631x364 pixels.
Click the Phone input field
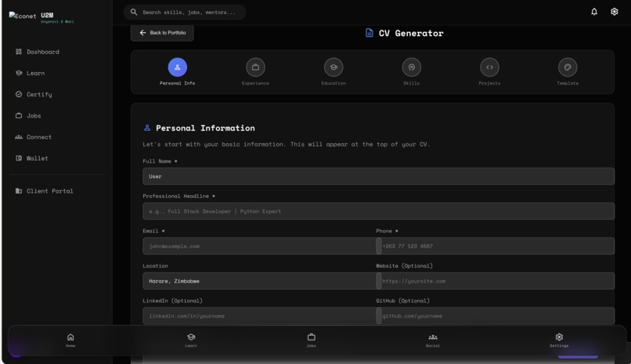pyautogui.click(x=496, y=246)
